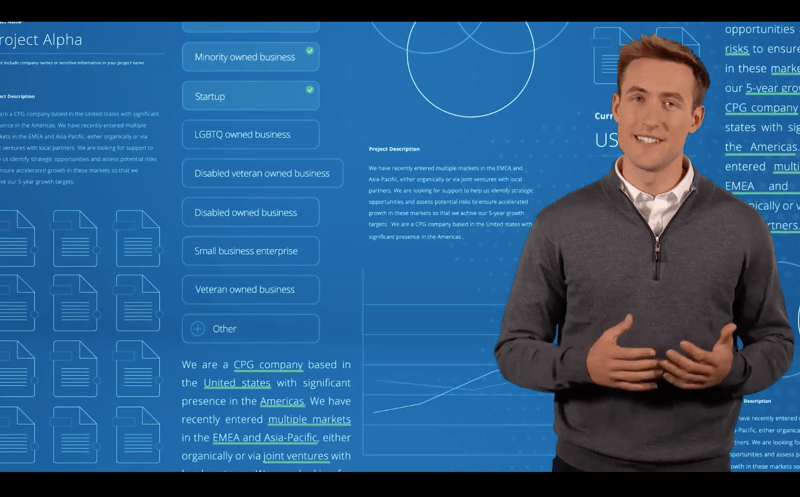Image resolution: width=800 pixels, height=497 pixels.
Task: Select the Veteran owned business option
Action: [251, 290]
